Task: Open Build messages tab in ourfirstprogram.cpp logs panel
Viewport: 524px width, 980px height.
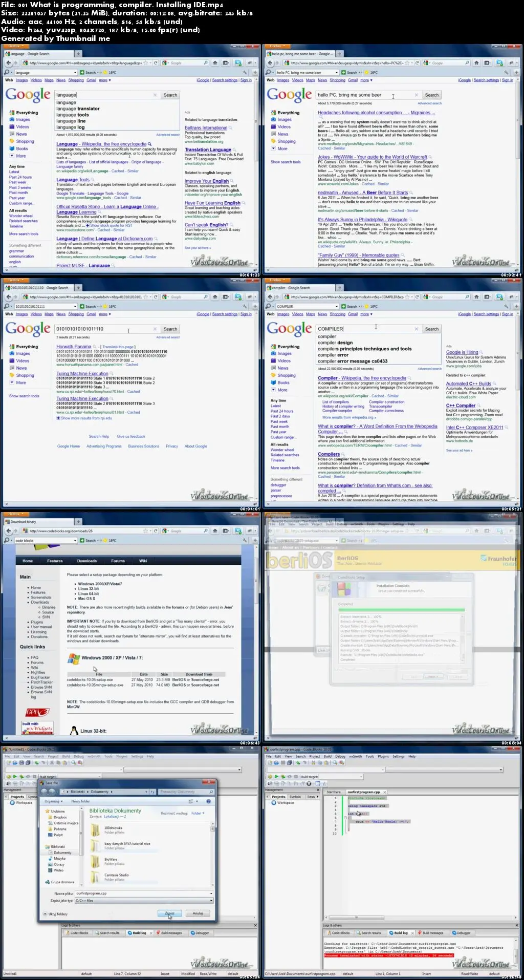Action: click(x=430, y=933)
